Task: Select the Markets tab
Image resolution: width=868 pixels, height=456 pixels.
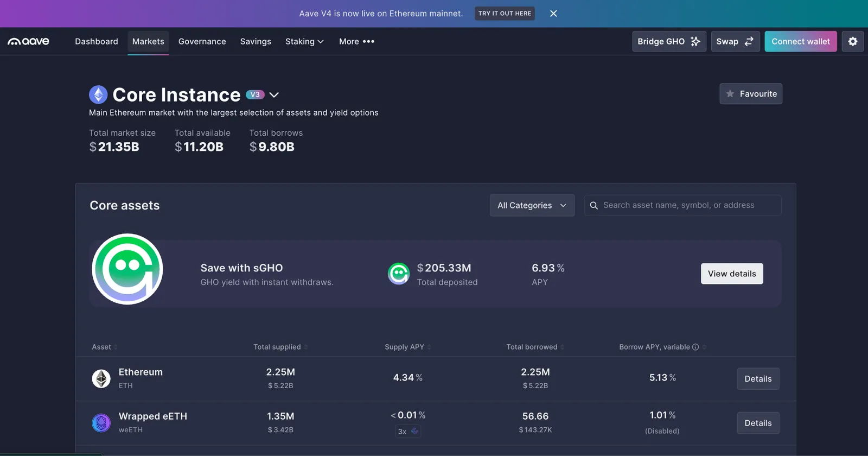Action: [148, 41]
